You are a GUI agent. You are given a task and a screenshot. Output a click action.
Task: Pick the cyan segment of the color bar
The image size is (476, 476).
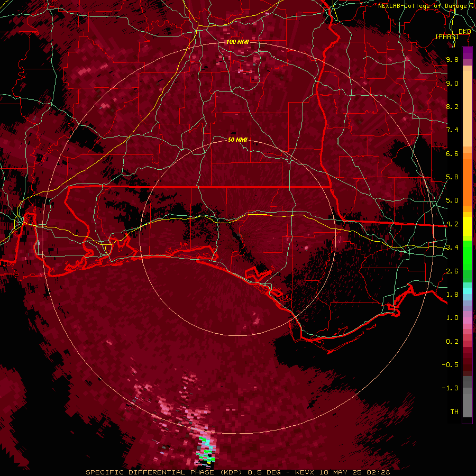pyautogui.click(x=467, y=291)
